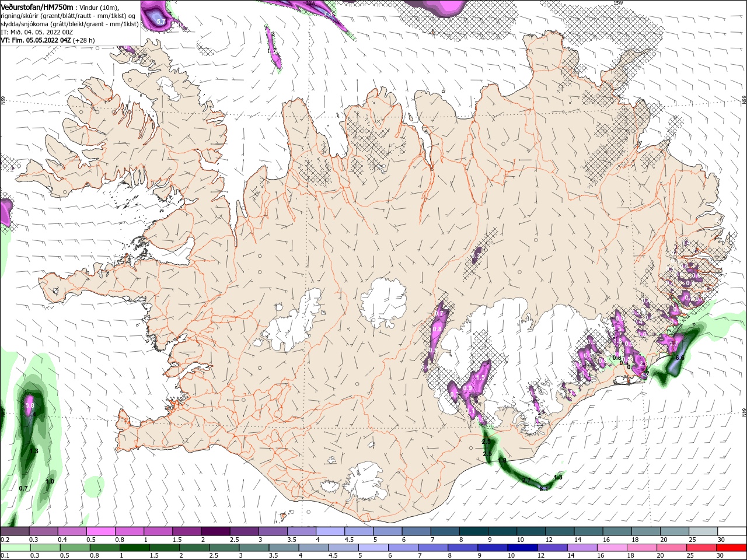
Task: Pick the violet swatch between 12 and 14 in lower scale
Action: click(x=552, y=548)
